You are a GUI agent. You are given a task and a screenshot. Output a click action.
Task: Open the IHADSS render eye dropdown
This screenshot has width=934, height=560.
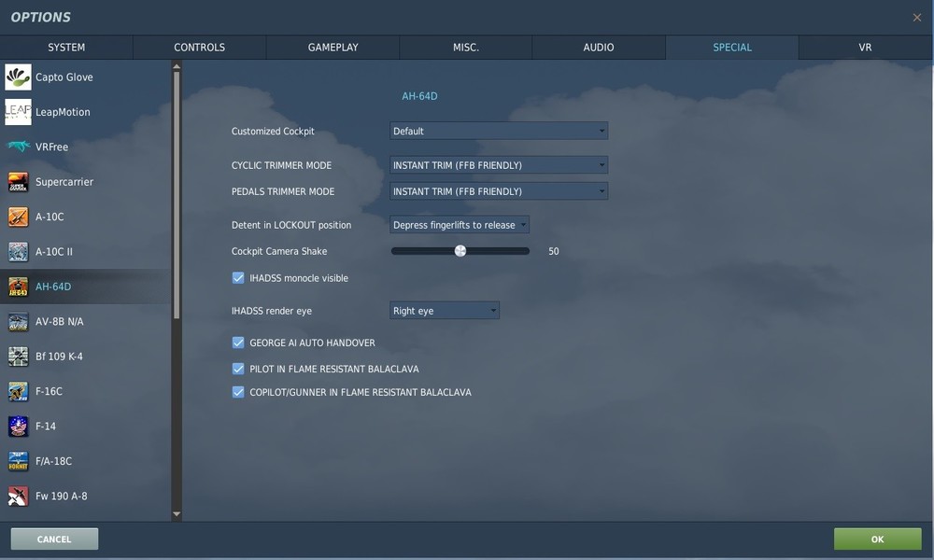[445, 311]
